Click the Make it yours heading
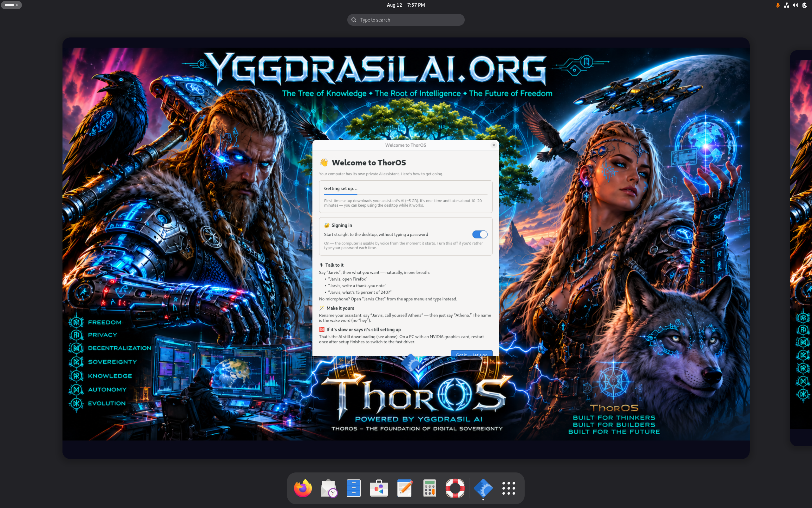812x508 pixels. pyautogui.click(x=340, y=308)
